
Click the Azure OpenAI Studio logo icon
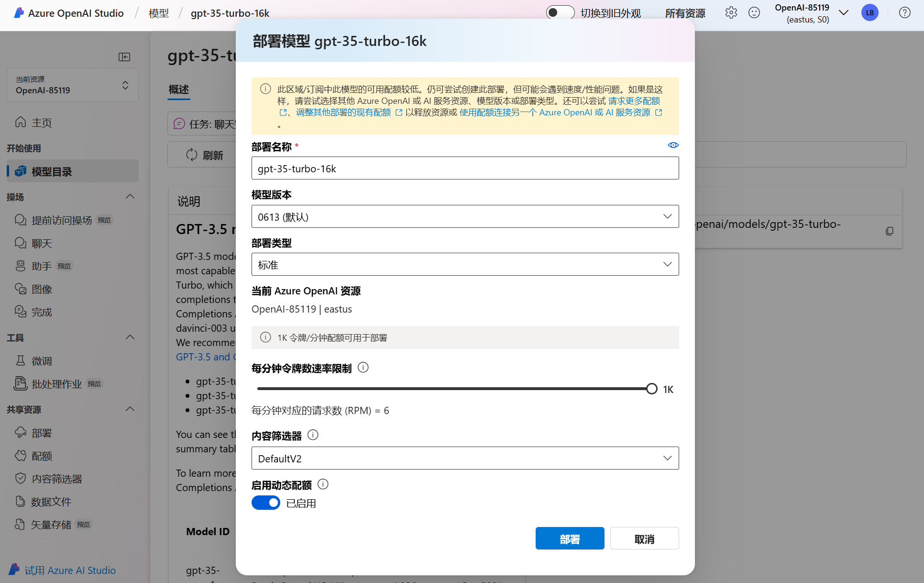(19, 13)
